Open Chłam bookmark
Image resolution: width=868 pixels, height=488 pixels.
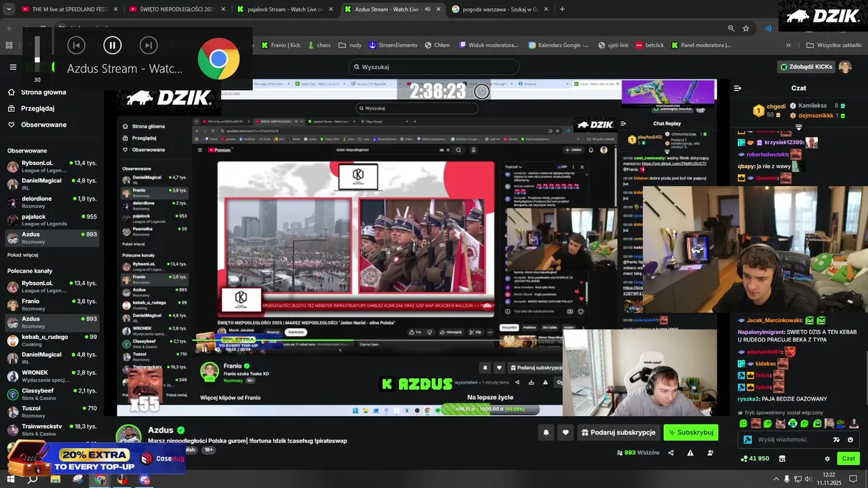coord(437,45)
